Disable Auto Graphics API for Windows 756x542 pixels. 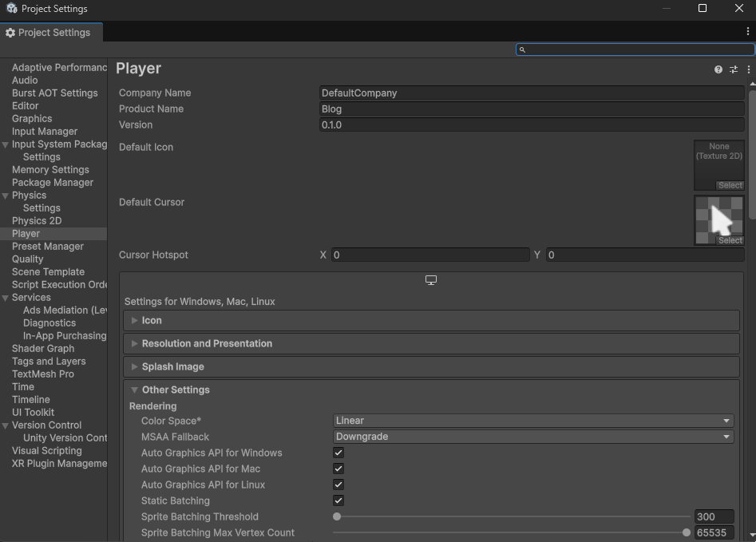[338, 453]
